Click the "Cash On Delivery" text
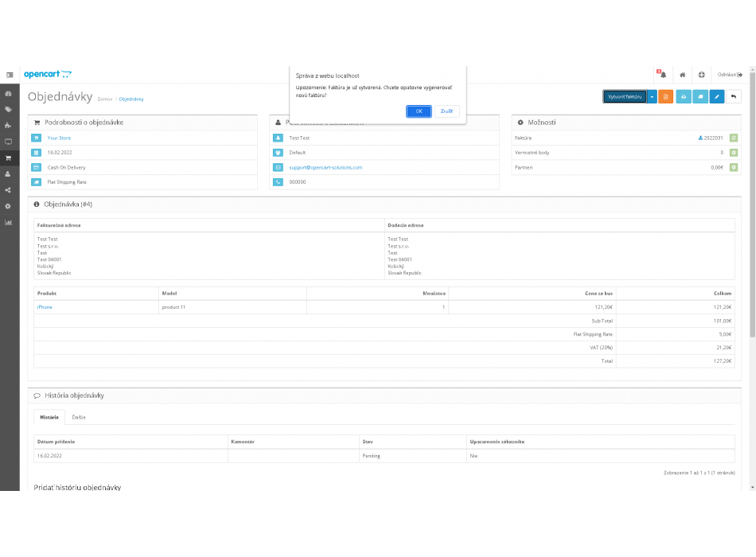 66,167
